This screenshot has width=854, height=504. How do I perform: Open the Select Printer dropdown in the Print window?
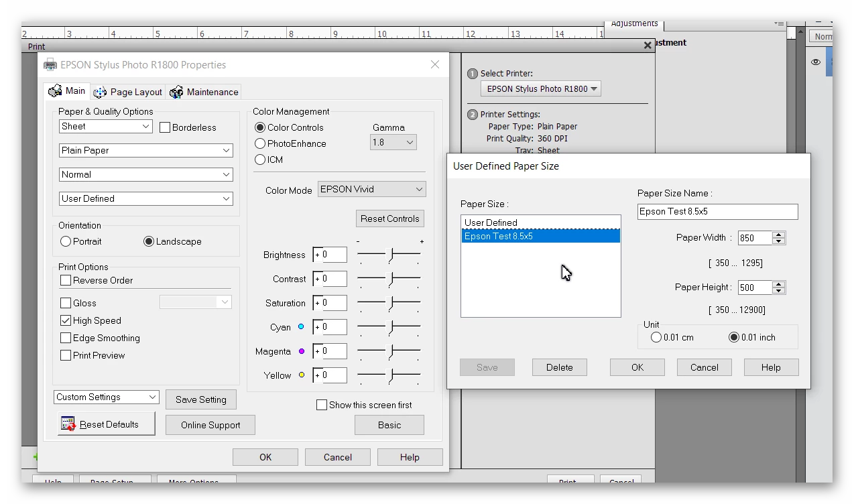[541, 88]
